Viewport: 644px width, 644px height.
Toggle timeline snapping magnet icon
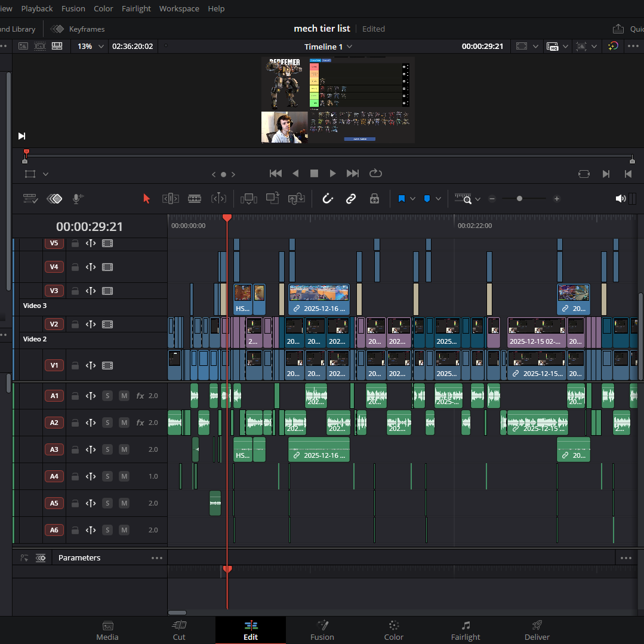pyautogui.click(x=327, y=199)
